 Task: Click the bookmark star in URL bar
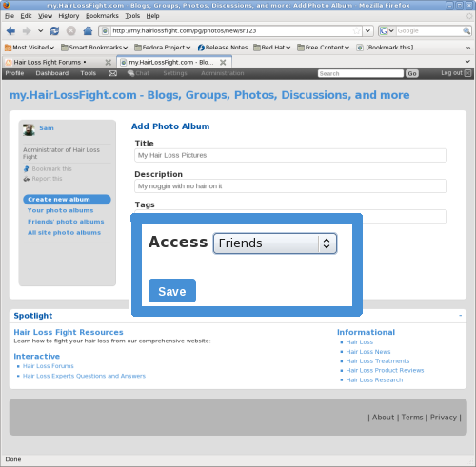point(357,30)
